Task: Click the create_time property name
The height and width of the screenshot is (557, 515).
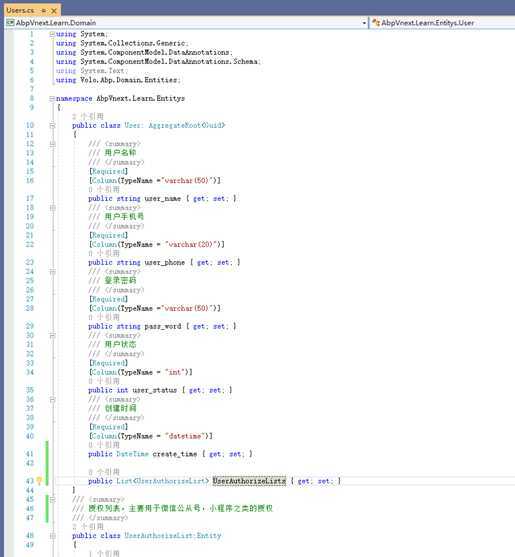Action: pos(175,454)
